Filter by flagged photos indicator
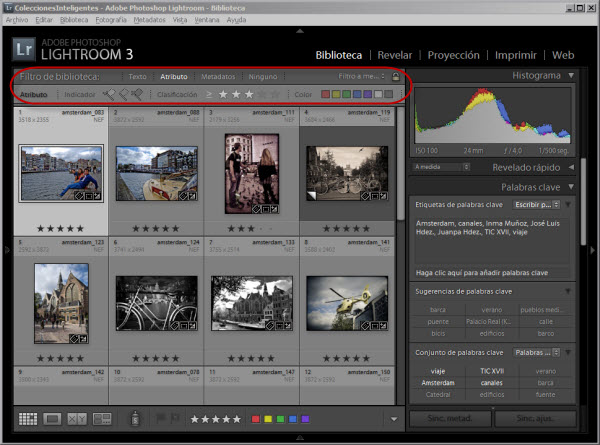Screen dimensions: 600x445 coord(109,94)
